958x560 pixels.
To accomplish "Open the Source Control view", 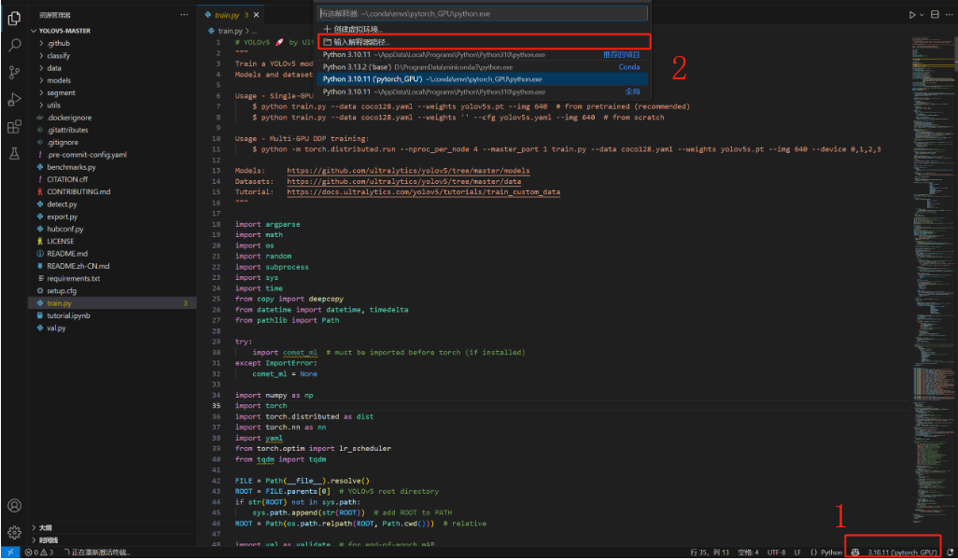I will pyautogui.click(x=14, y=73).
